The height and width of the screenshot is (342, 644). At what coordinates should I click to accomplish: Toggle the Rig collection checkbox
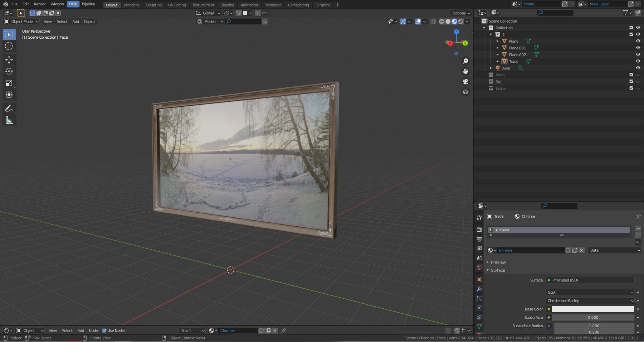point(631,82)
